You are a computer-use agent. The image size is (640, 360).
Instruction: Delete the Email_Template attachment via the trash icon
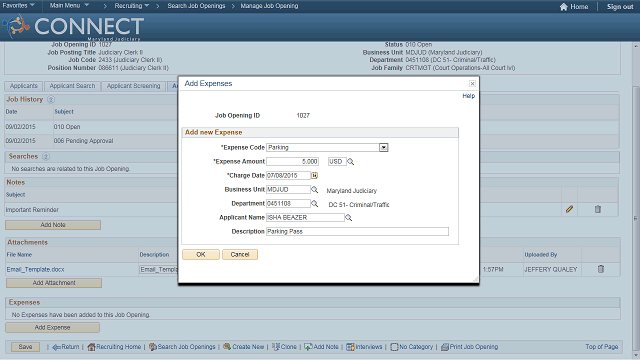(600, 269)
